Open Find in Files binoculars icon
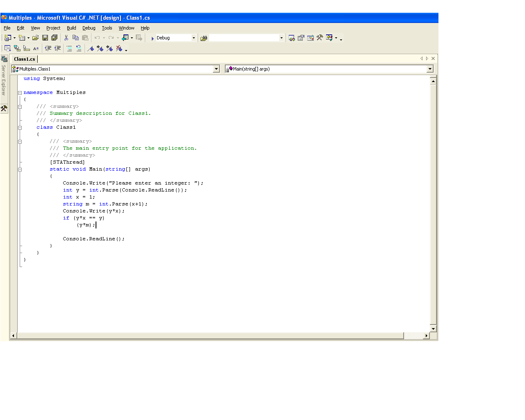The height and width of the screenshot is (420, 525). pos(204,38)
